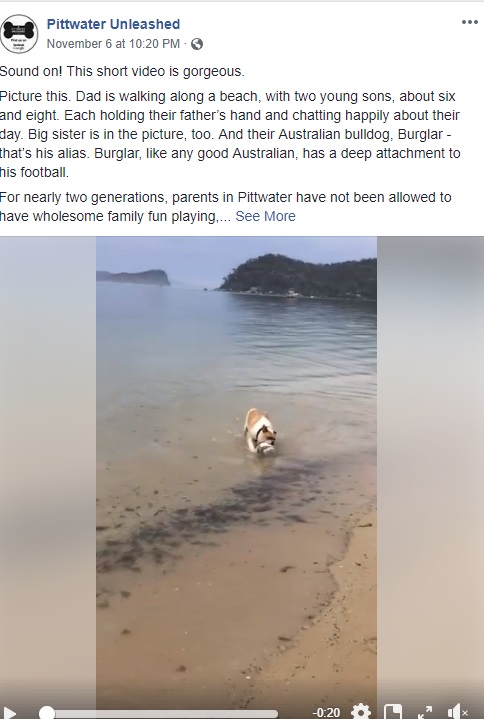Unmute the video sound
Image resolution: width=484 pixels, height=719 pixels.
click(457, 712)
